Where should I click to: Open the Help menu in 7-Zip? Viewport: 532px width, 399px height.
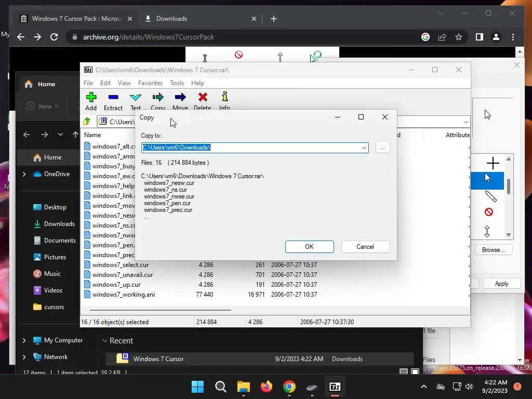197,83
